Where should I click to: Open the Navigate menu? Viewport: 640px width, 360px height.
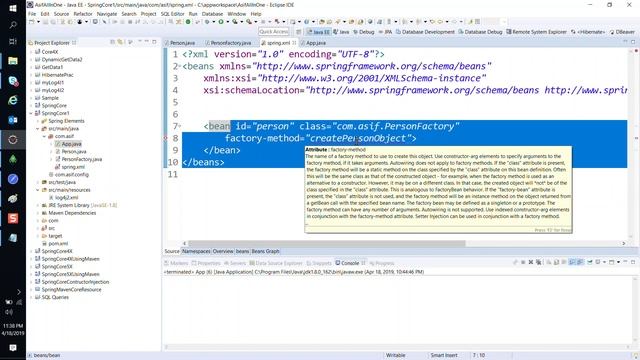(107, 14)
